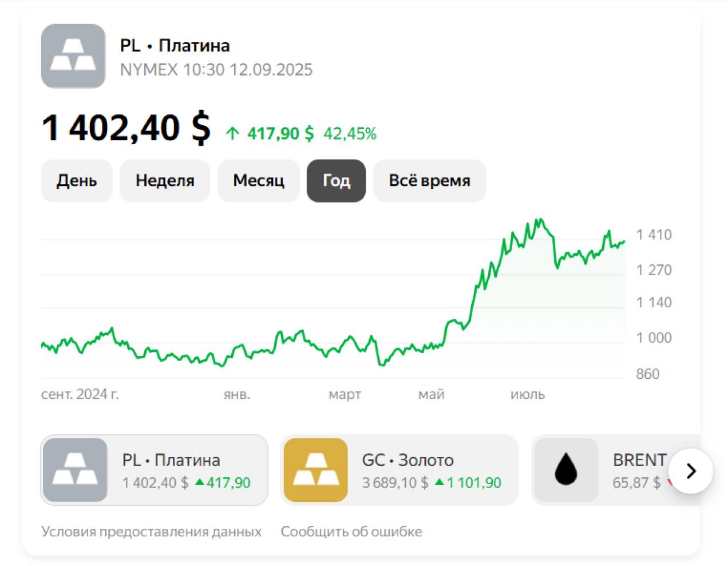
Task: Select the PL Платина commodity card
Action: [172, 470]
